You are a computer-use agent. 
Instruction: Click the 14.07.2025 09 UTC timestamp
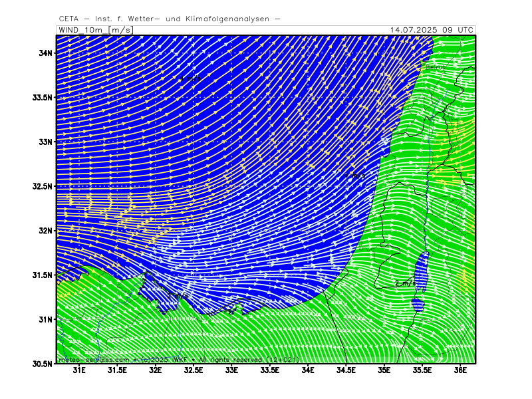(x=432, y=30)
